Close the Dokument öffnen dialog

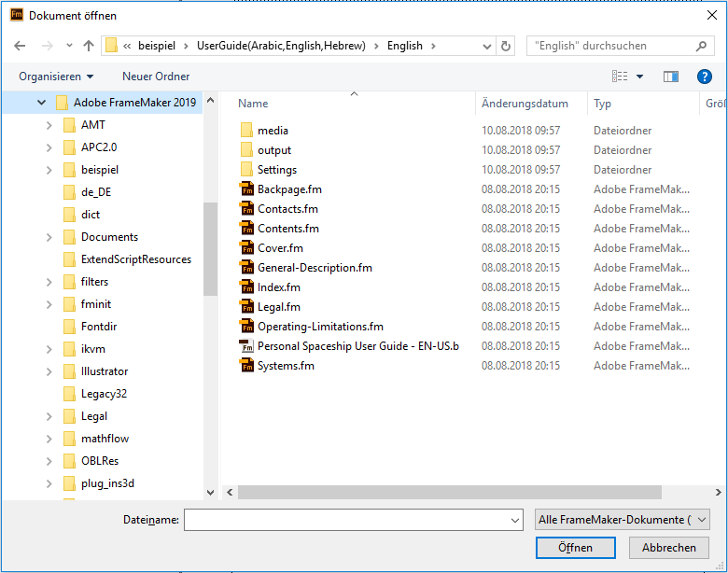click(x=711, y=15)
